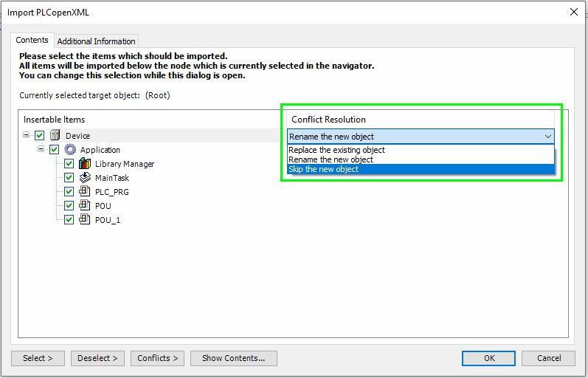The height and width of the screenshot is (378, 588).
Task: Click the MainTask icon
Action: tap(85, 177)
